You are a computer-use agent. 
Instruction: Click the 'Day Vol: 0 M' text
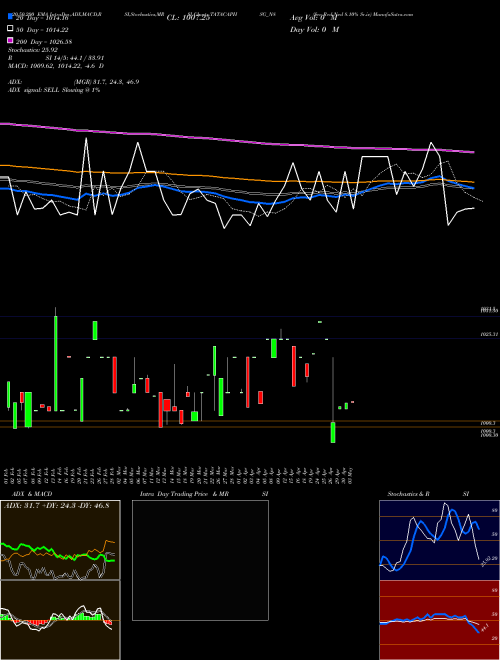pos(314,29)
